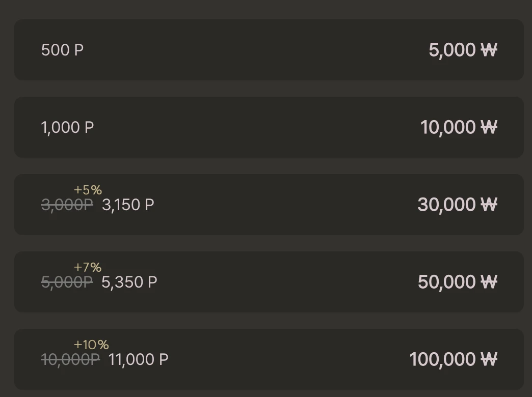Viewport: 532px width, 397px height.
Task: Click the 3,150 P bonus points text
Action: 128,205
